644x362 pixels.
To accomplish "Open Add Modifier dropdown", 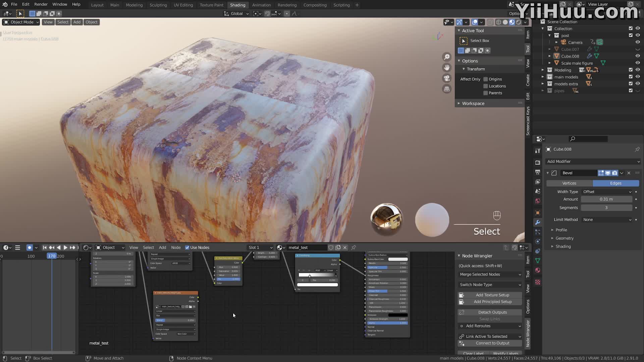I will tap(593, 162).
